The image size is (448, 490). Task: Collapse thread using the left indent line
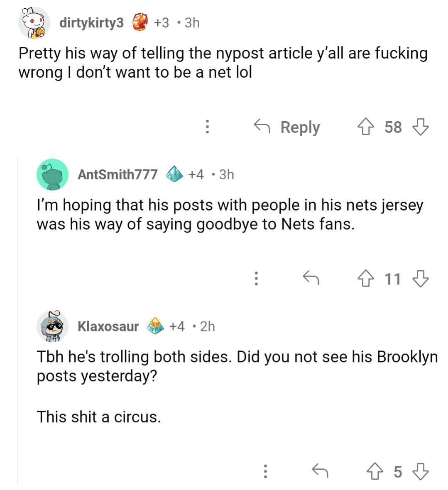[18, 320]
